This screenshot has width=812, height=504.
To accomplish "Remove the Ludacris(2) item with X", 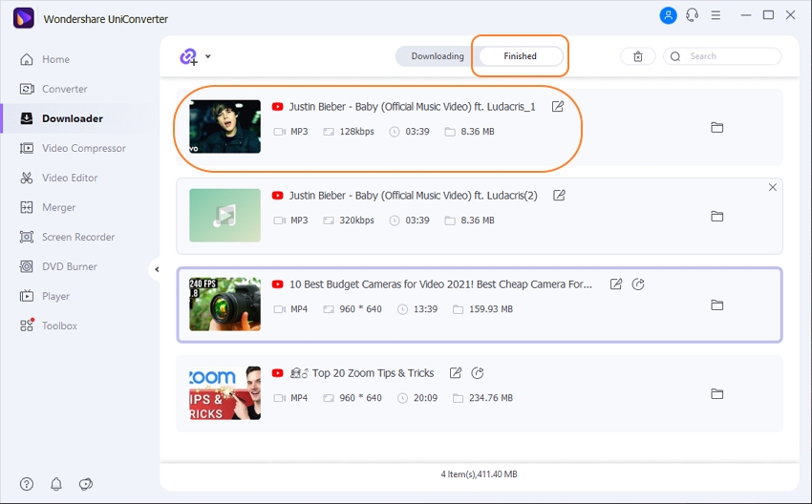I will [x=773, y=188].
